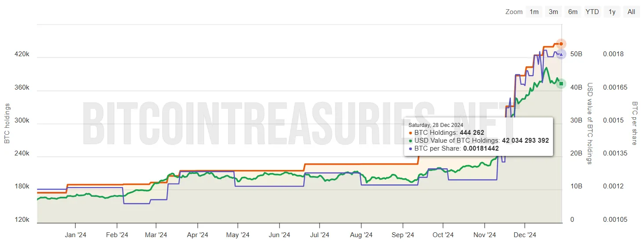Click the Jun '24 x-axis label
Viewport: 644px width, 249px height.
(279, 235)
